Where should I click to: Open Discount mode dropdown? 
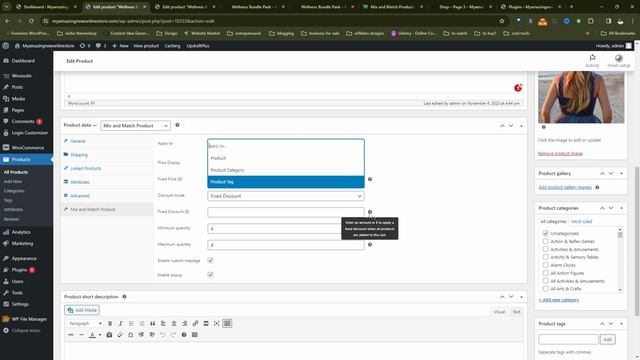[x=286, y=196]
